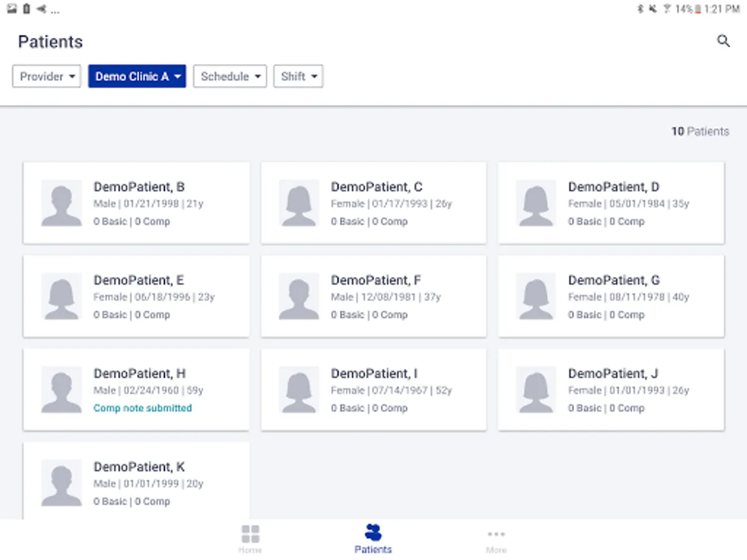Tap DemoPatient, D avatar
747x560 pixels.
536,203
